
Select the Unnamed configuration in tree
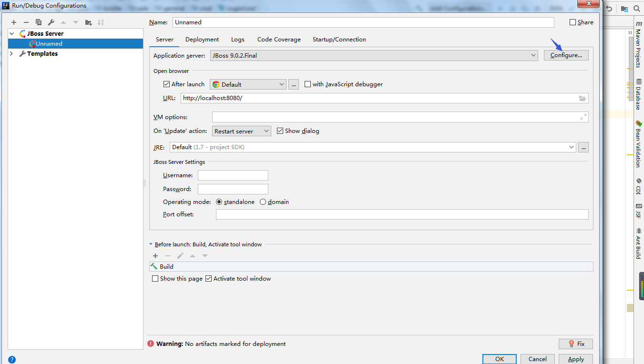pos(75,44)
